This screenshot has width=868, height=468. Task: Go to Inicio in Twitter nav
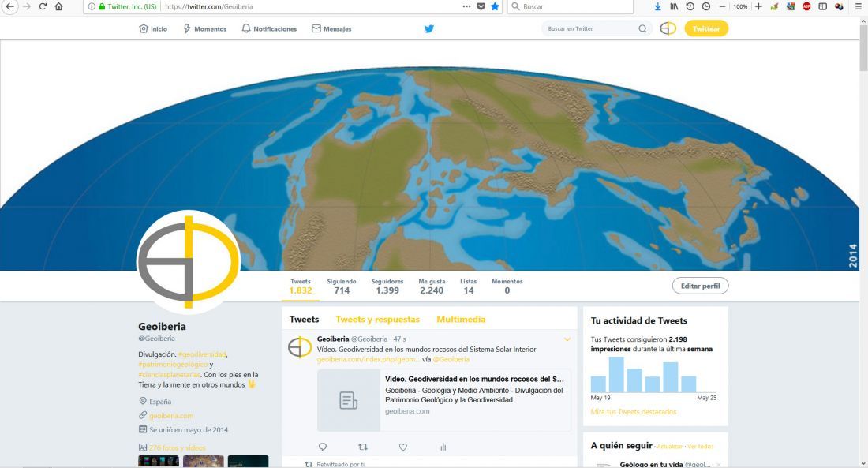tap(153, 28)
